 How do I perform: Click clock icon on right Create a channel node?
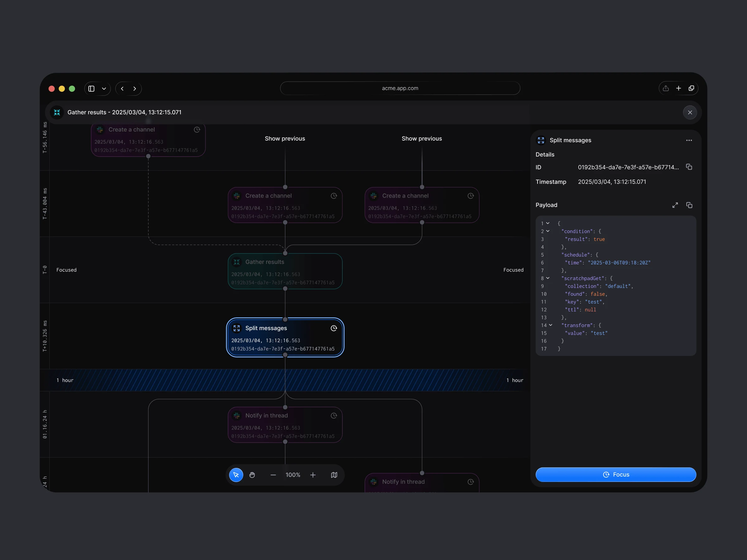[x=470, y=196]
